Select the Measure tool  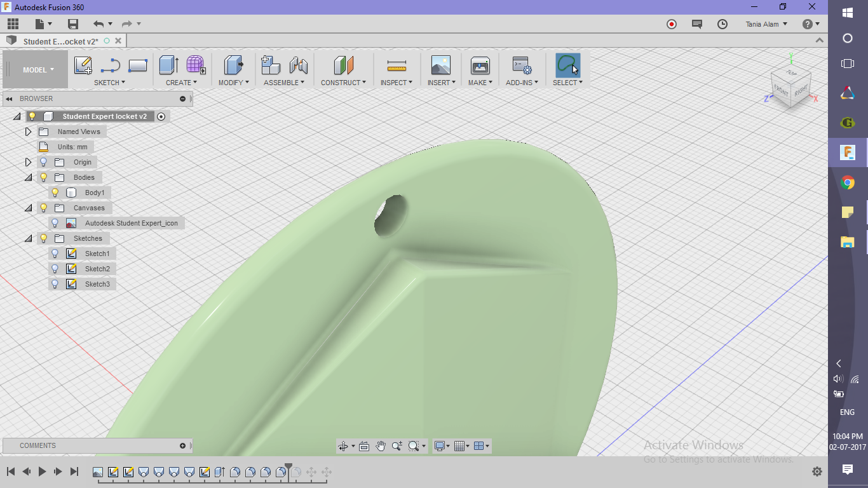pyautogui.click(x=397, y=65)
